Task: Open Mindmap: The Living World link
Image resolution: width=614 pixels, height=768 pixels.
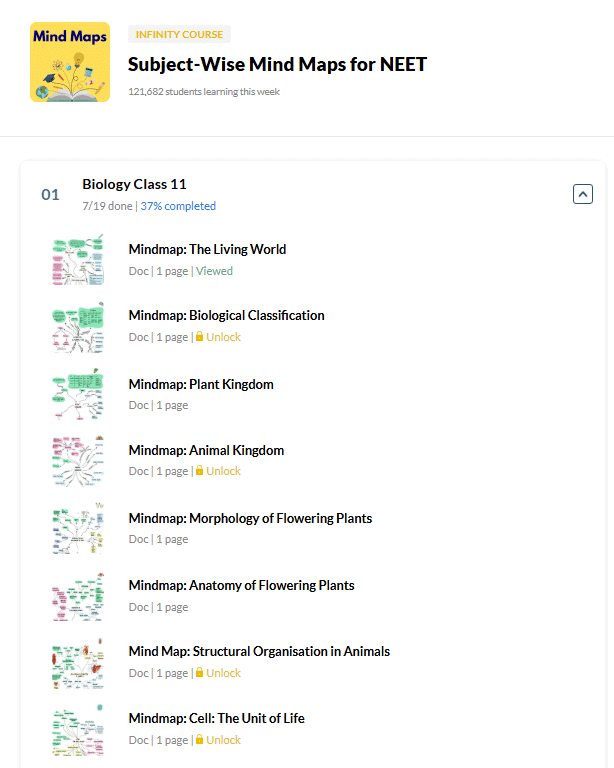Action: click(x=207, y=249)
